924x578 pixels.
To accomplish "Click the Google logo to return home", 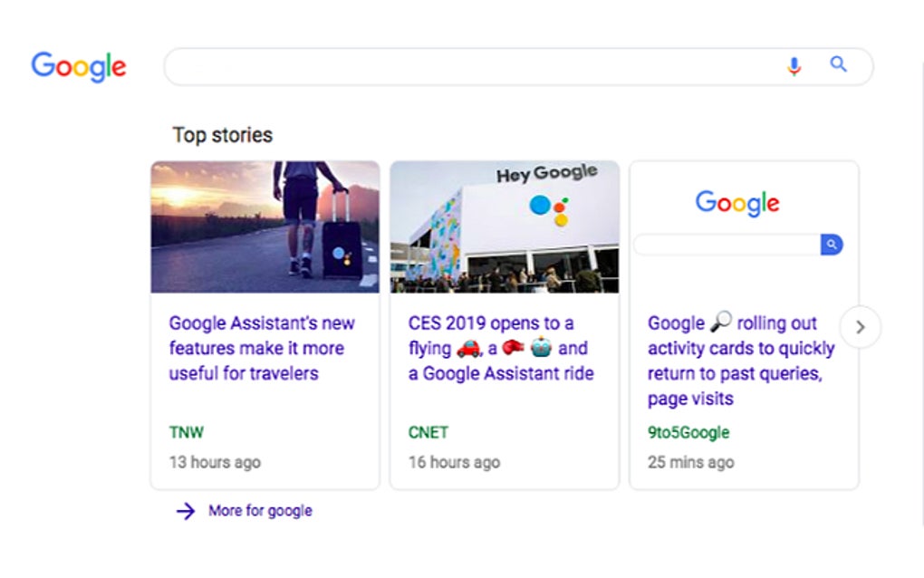I will 78,66.
